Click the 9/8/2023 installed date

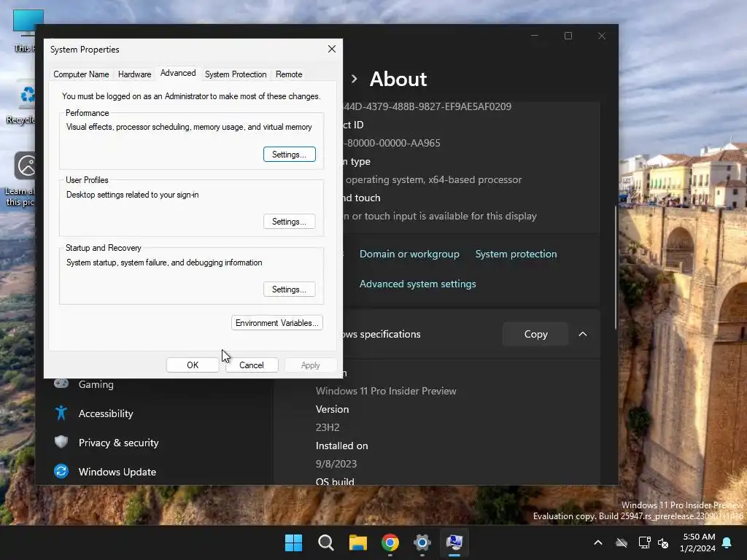(336, 464)
